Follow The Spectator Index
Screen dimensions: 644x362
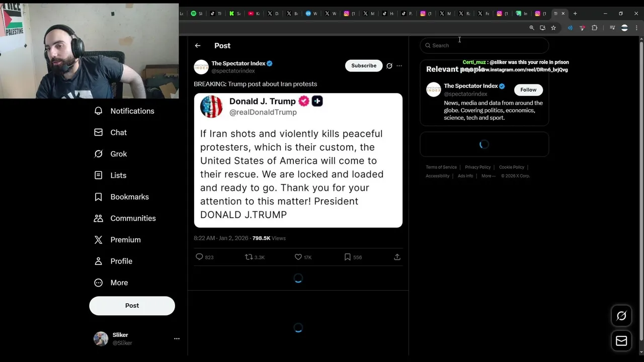click(528, 89)
